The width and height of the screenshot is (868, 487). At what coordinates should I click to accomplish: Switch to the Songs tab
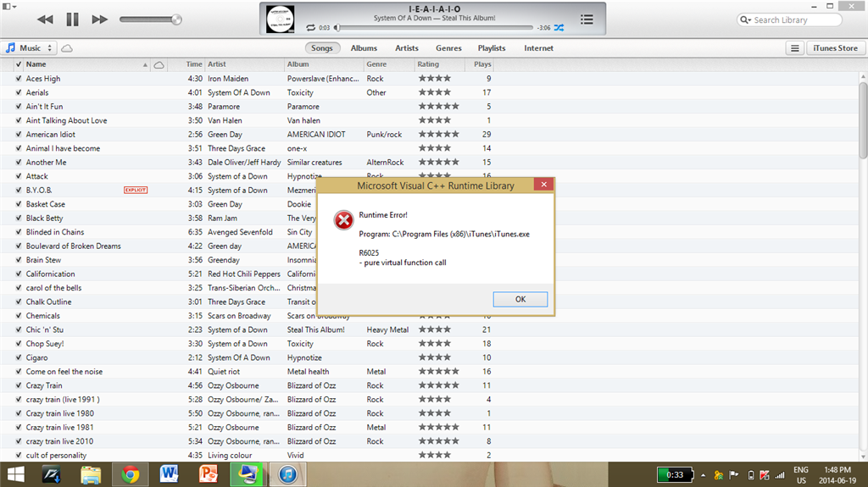point(322,48)
